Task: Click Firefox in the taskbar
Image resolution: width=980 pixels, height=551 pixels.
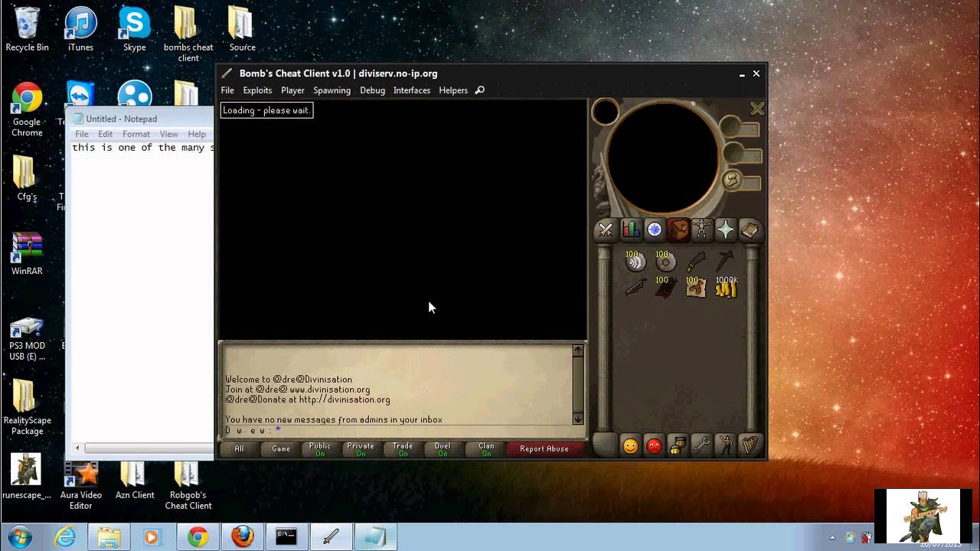Action: coord(242,537)
